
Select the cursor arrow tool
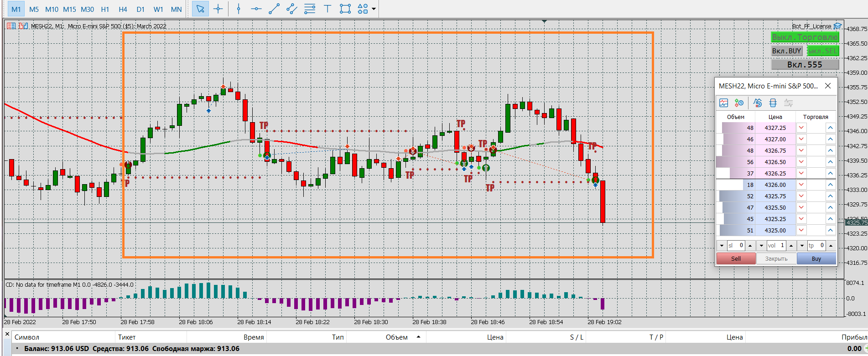(200, 9)
